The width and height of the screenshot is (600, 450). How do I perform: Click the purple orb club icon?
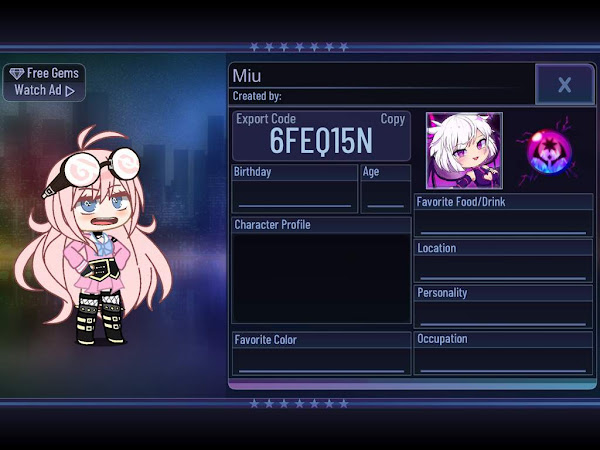pos(549,152)
